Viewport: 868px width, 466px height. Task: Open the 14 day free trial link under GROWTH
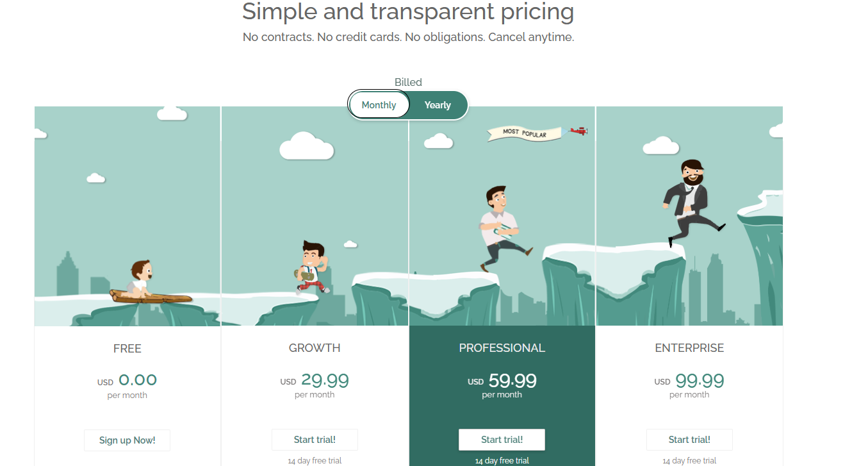click(315, 460)
